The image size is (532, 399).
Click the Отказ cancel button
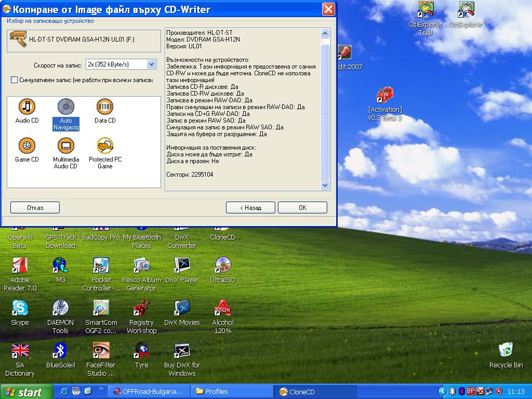(35, 207)
